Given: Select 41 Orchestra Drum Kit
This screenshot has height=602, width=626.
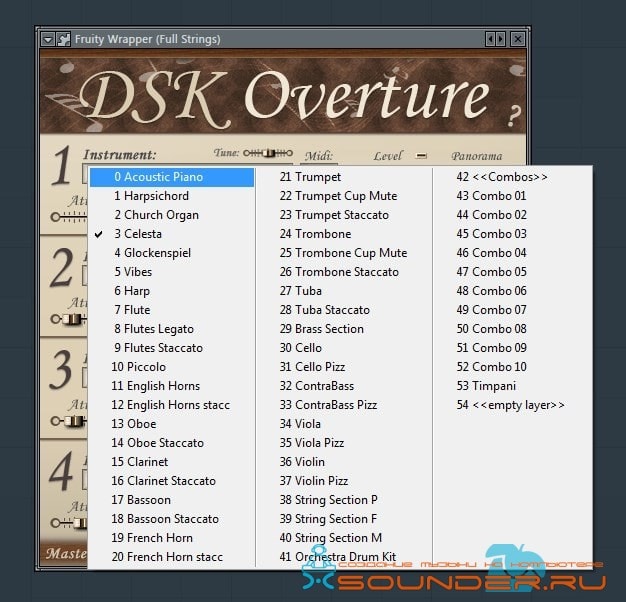Looking at the screenshot, I should tap(344, 557).
